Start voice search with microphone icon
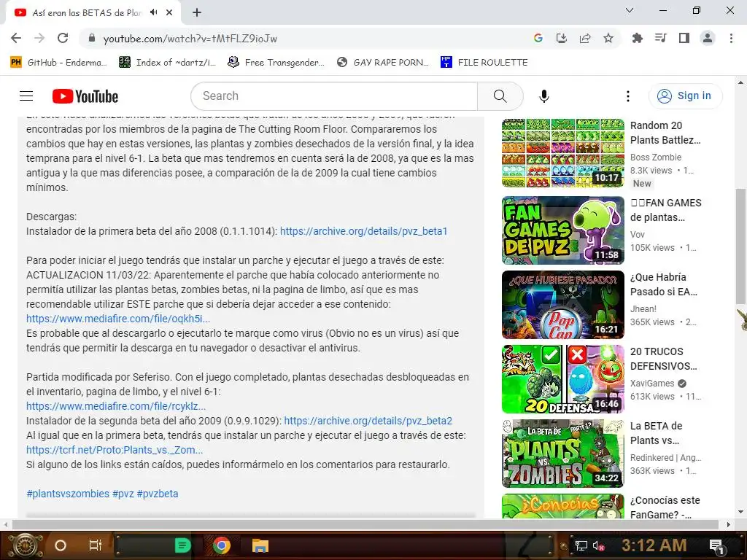Viewport: 747px width, 560px height. 543,96
